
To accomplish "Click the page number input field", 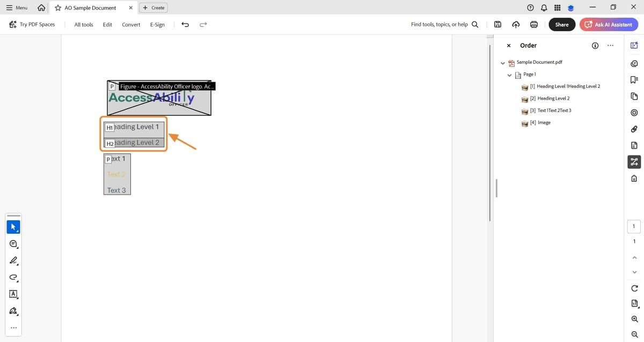I will (x=633, y=226).
